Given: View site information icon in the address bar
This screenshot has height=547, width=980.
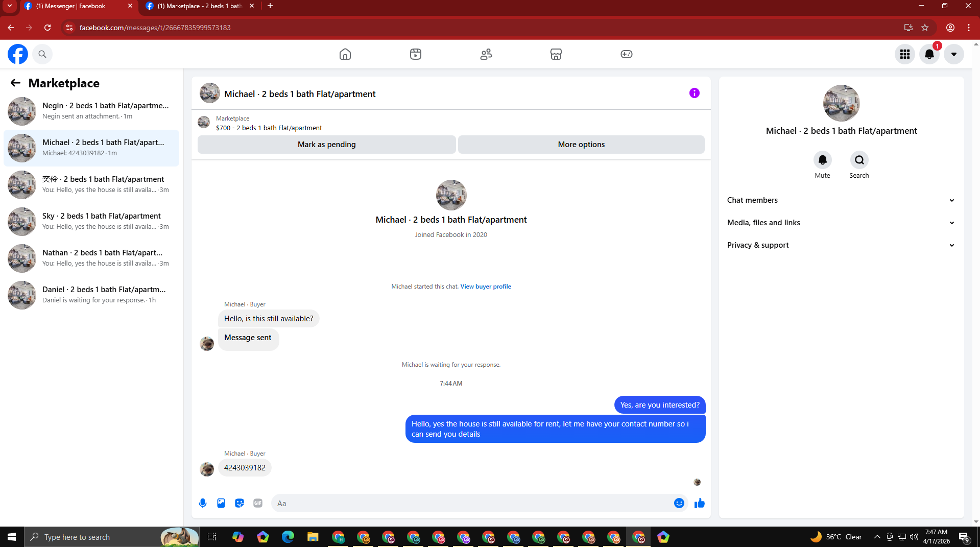Looking at the screenshot, I should (70, 28).
